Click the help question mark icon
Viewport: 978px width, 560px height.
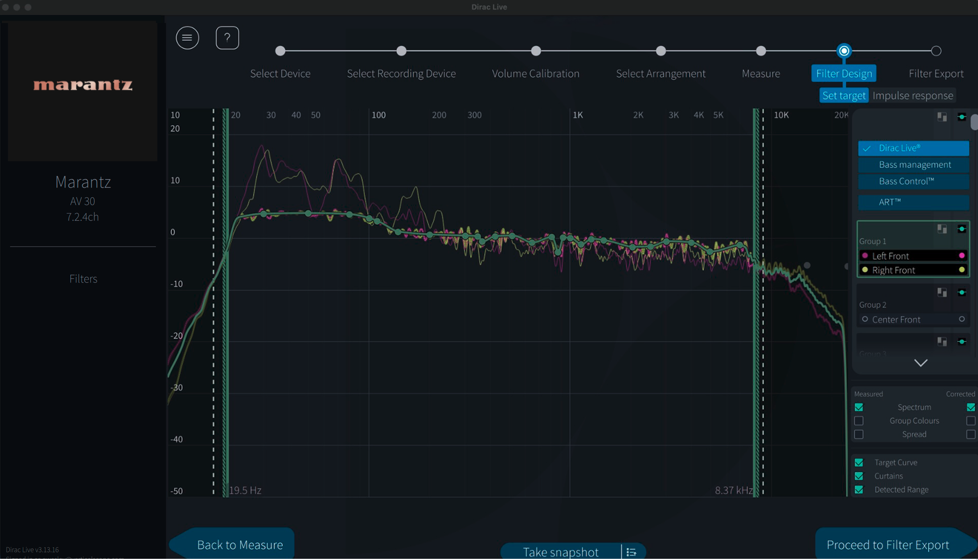[227, 38]
